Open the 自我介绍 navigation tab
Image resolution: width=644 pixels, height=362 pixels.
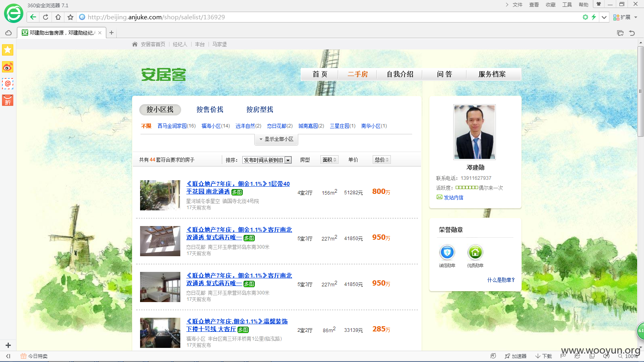[x=400, y=74]
